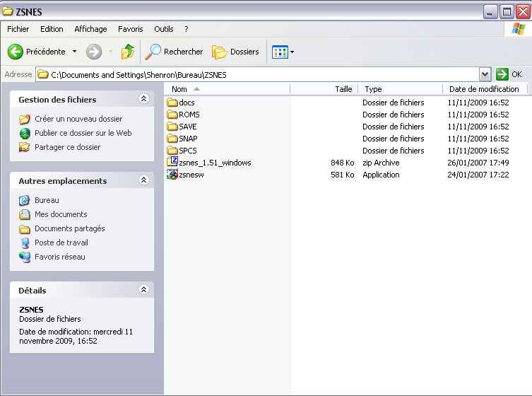This screenshot has width=532, height=396.
Task: Open the Edition menu
Action: (52, 29)
